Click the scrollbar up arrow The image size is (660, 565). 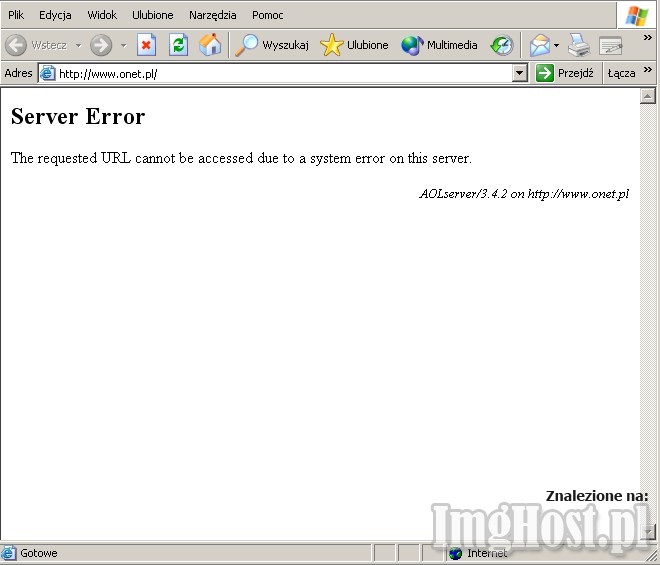tap(647, 96)
